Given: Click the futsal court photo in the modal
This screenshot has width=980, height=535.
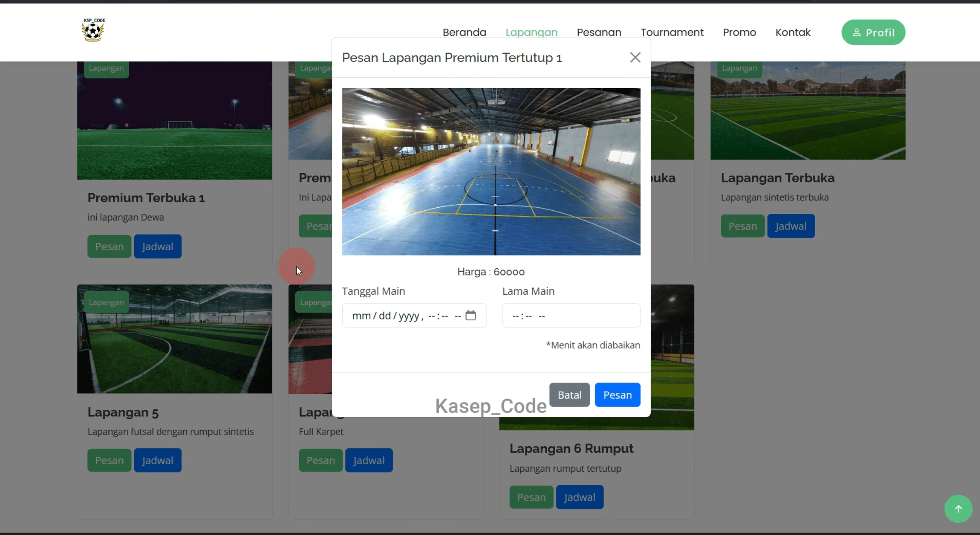Looking at the screenshot, I should [x=491, y=172].
